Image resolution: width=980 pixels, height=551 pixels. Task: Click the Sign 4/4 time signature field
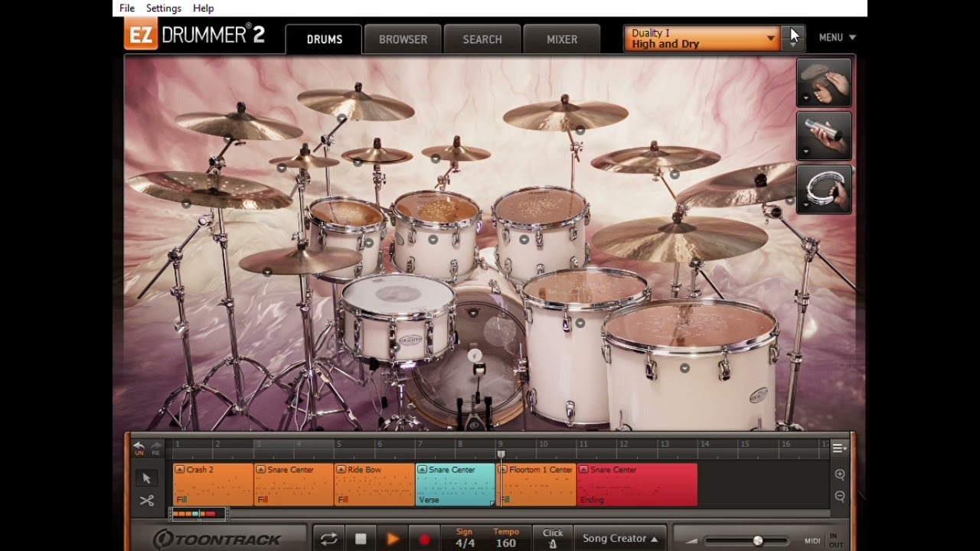coord(464,539)
